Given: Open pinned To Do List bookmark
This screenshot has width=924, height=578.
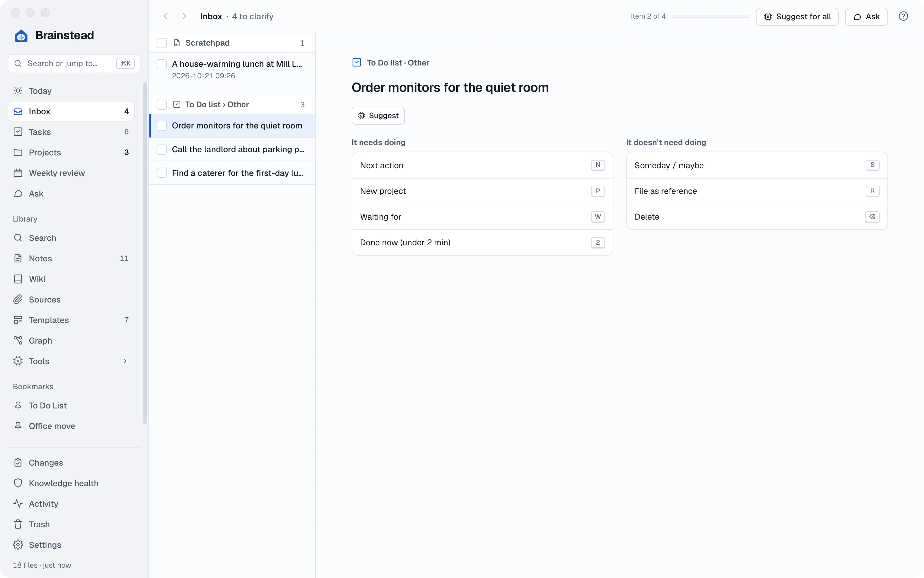Looking at the screenshot, I should 71,406.
